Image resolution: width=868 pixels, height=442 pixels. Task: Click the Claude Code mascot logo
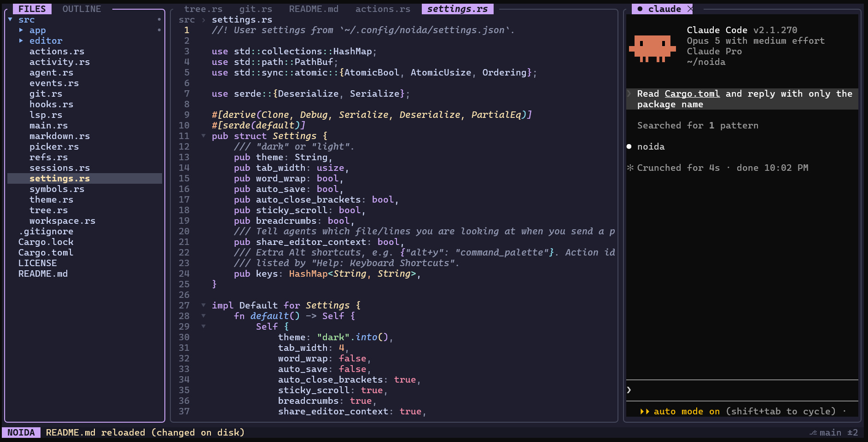pyautogui.click(x=652, y=48)
